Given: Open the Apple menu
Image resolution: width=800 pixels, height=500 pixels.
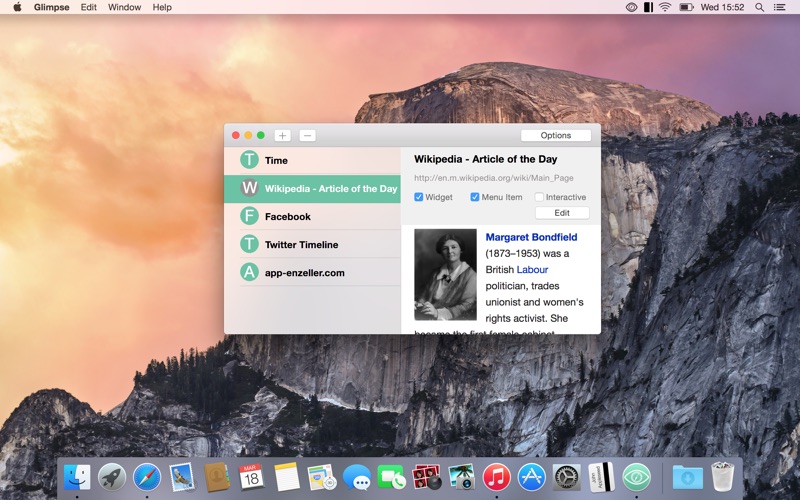Looking at the screenshot, I should click(x=17, y=7).
